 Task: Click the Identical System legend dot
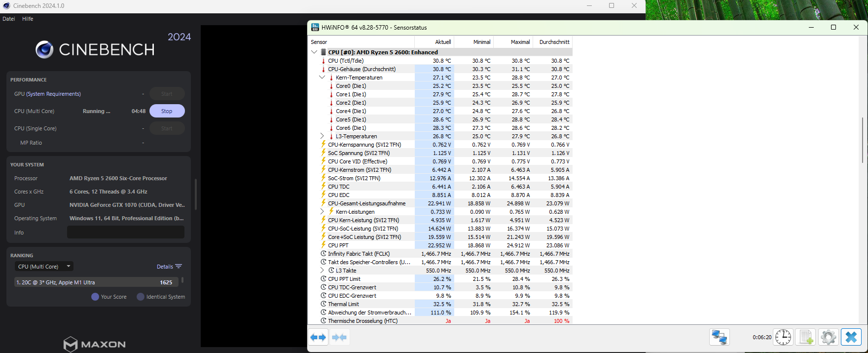[x=141, y=297]
